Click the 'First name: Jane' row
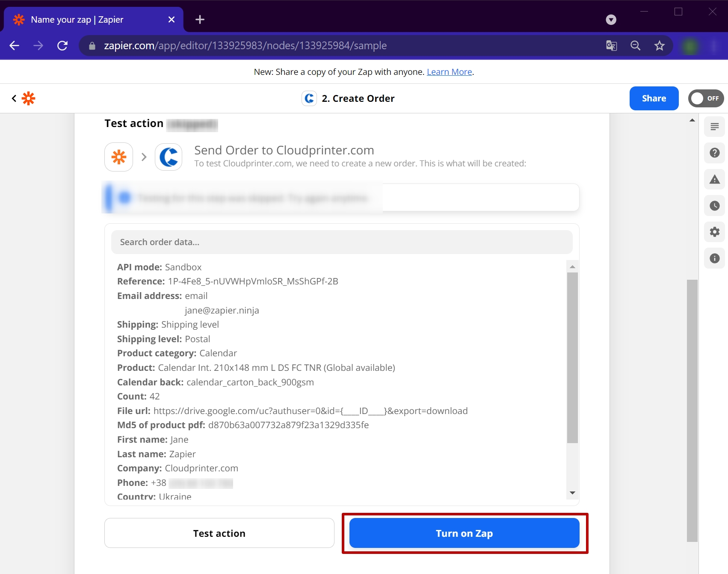The width and height of the screenshot is (728, 574). click(x=153, y=440)
